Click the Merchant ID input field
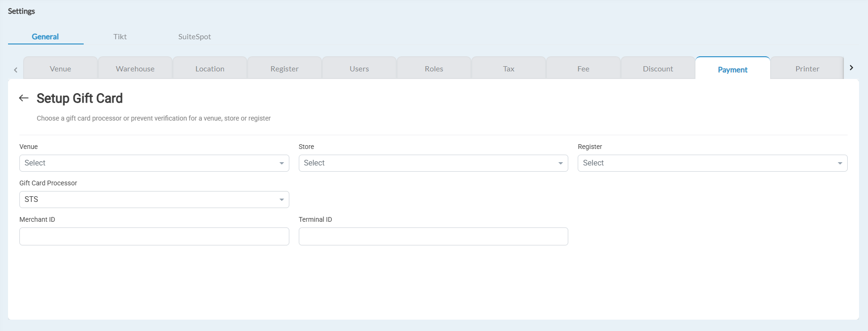Image resolution: width=868 pixels, height=331 pixels. 154,236
